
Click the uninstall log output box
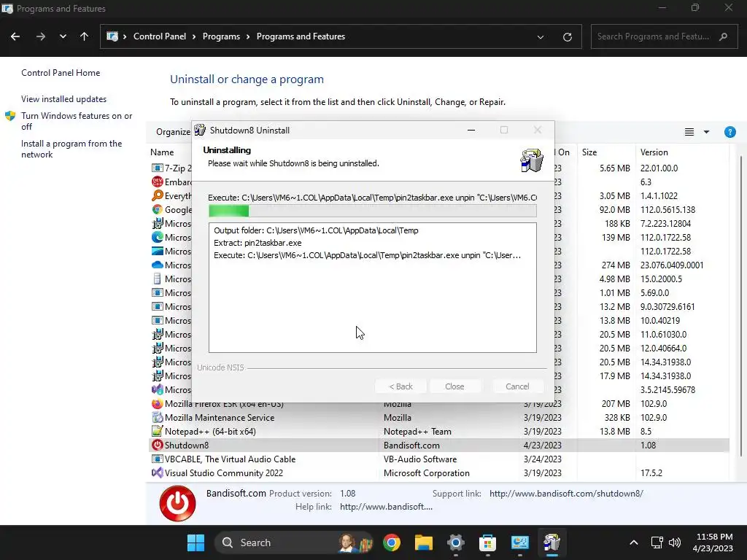373,287
